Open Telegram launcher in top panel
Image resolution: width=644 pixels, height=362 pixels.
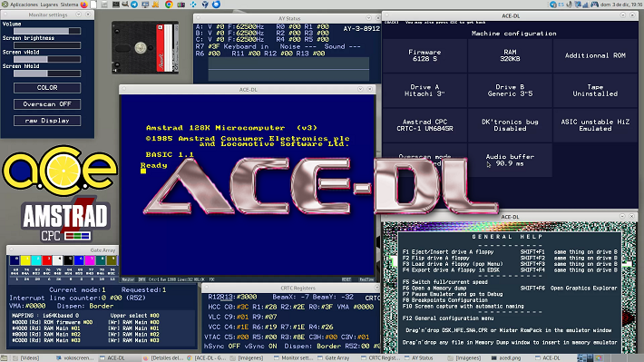pyautogui.click(x=134, y=5)
